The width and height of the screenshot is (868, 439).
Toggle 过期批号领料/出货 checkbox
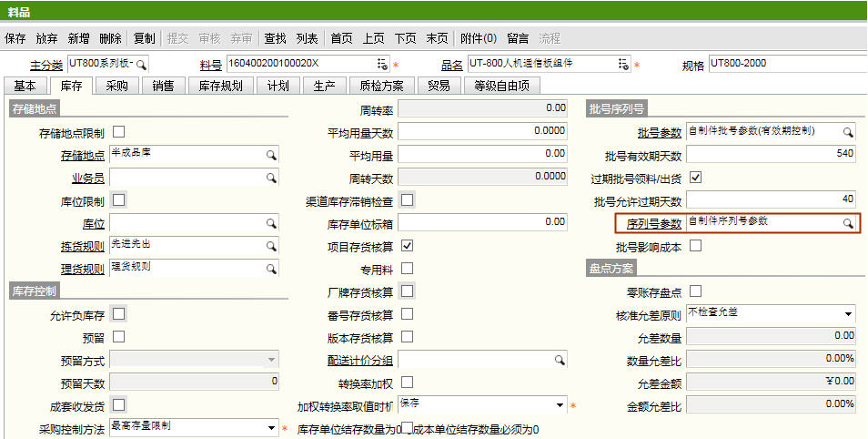click(696, 177)
